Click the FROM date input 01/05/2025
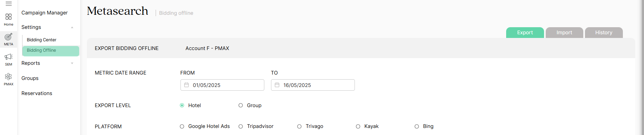 pos(222,85)
